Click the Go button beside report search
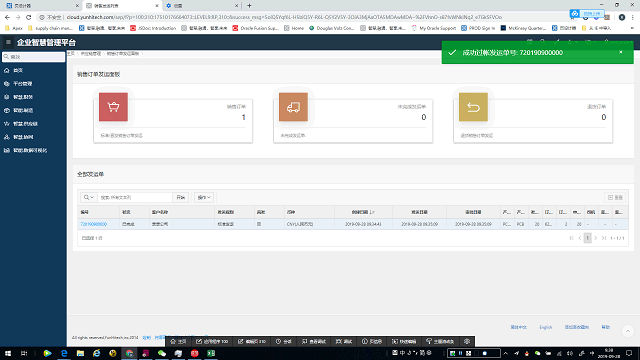 [x=180, y=197]
